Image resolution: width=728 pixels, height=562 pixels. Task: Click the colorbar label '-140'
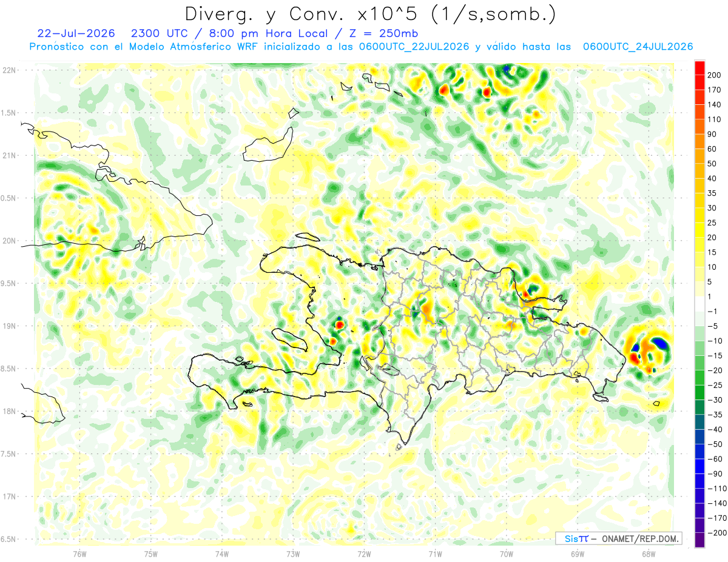(718, 503)
